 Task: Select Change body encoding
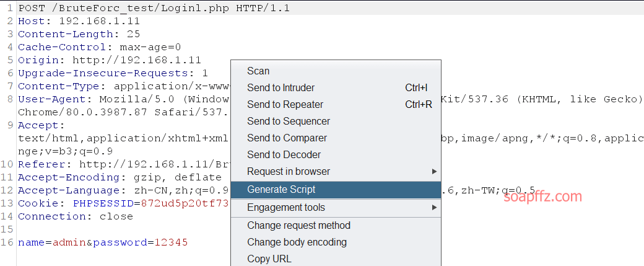336,242
